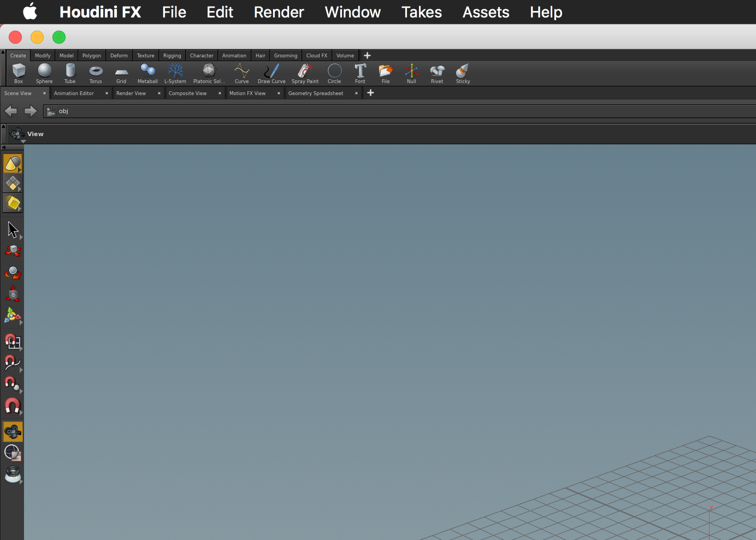Select the Move tool in sidebar
Screen dimensions: 756x540
coord(13,251)
